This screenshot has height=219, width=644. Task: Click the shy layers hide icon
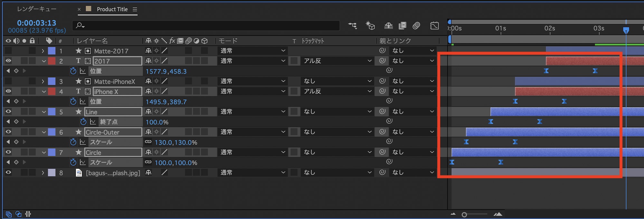coord(389,25)
